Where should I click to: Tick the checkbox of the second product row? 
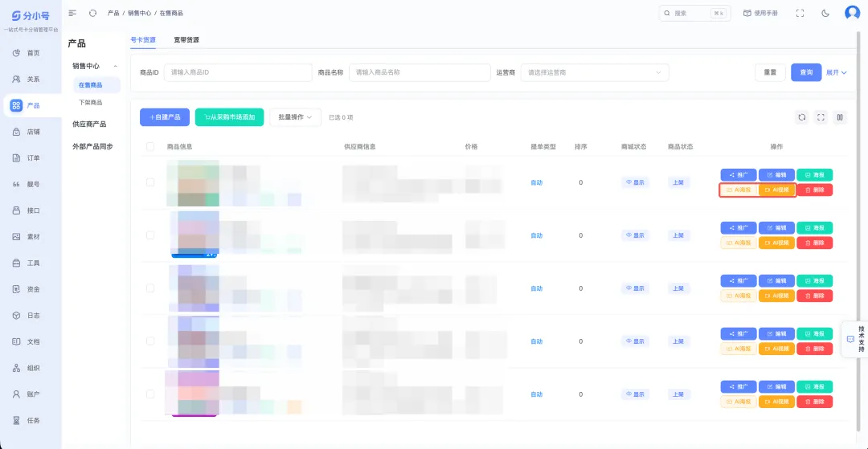(150, 235)
